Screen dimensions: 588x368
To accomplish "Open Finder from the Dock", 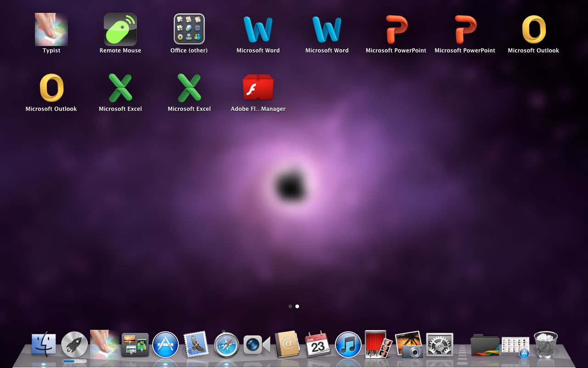I will [x=45, y=343].
